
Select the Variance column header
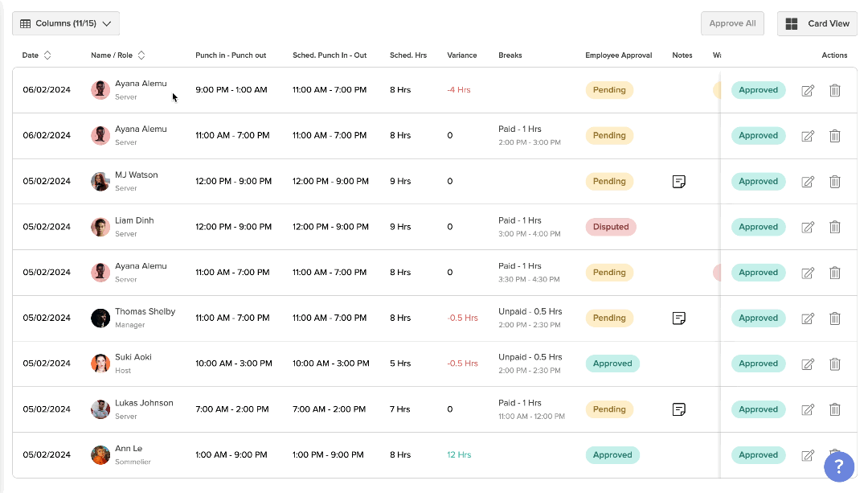[x=461, y=55]
